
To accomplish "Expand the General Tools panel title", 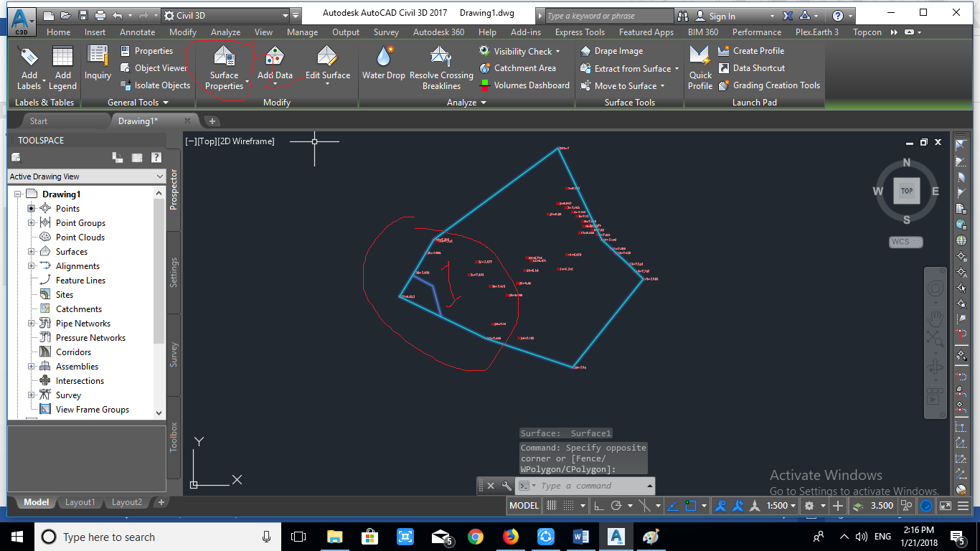I will click(x=138, y=103).
